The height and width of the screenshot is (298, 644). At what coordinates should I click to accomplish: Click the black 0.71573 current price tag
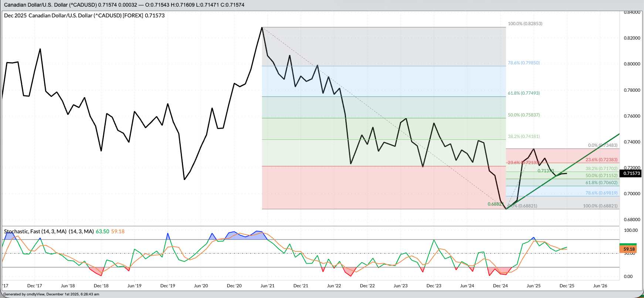click(631, 173)
